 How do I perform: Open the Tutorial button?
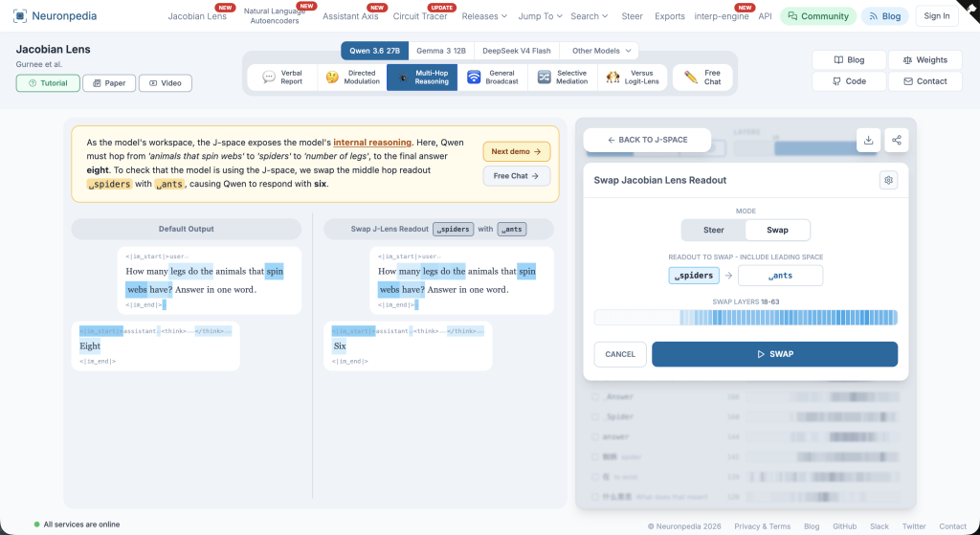click(x=48, y=83)
